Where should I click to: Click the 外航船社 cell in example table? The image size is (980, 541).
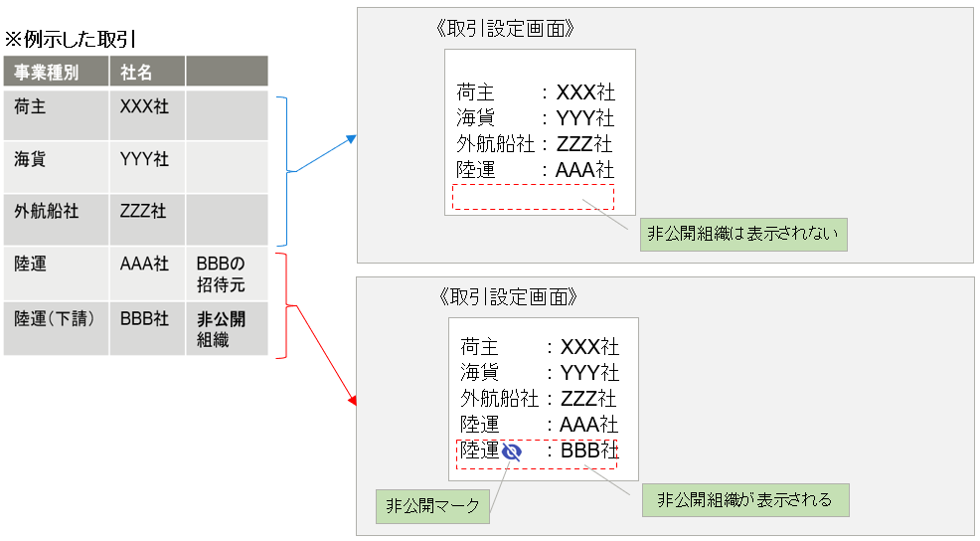(46, 212)
